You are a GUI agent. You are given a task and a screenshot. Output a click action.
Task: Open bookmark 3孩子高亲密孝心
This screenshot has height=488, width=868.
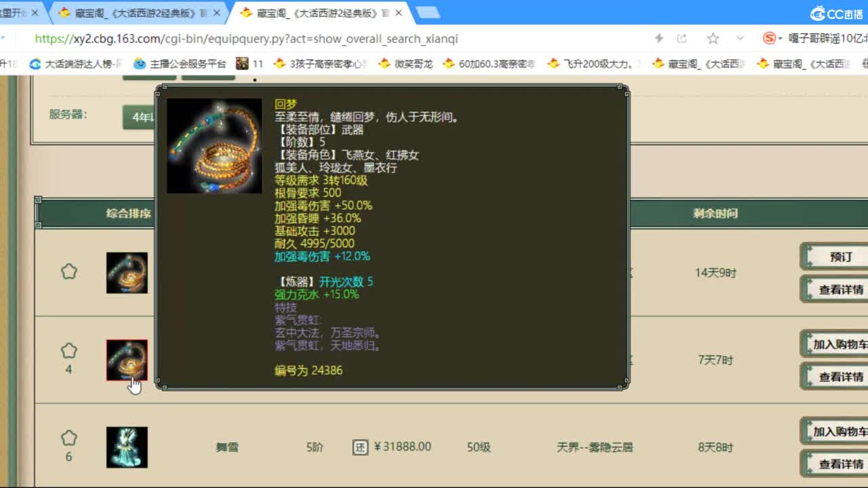[x=320, y=64]
